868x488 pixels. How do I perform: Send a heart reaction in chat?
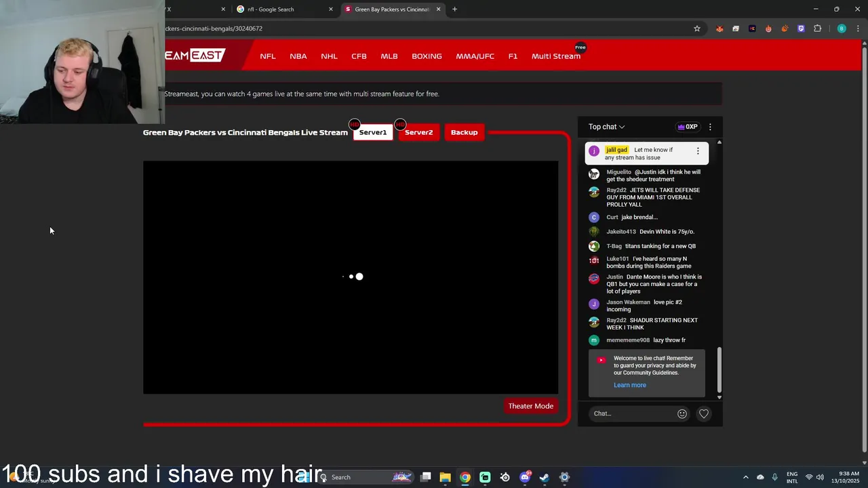coord(704,413)
